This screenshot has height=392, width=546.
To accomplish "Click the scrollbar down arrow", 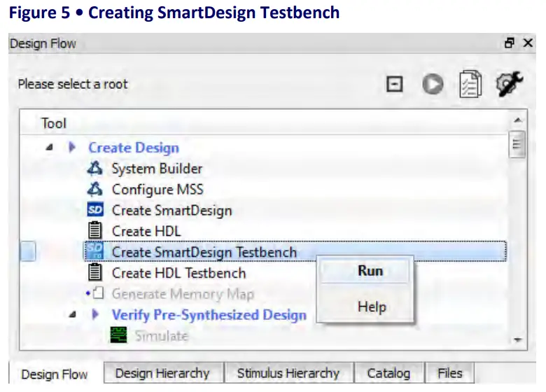I will 518,339.
